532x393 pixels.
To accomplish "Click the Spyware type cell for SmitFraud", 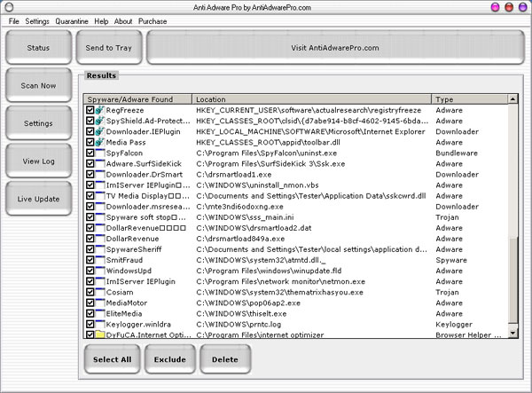I will click(x=451, y=260).
